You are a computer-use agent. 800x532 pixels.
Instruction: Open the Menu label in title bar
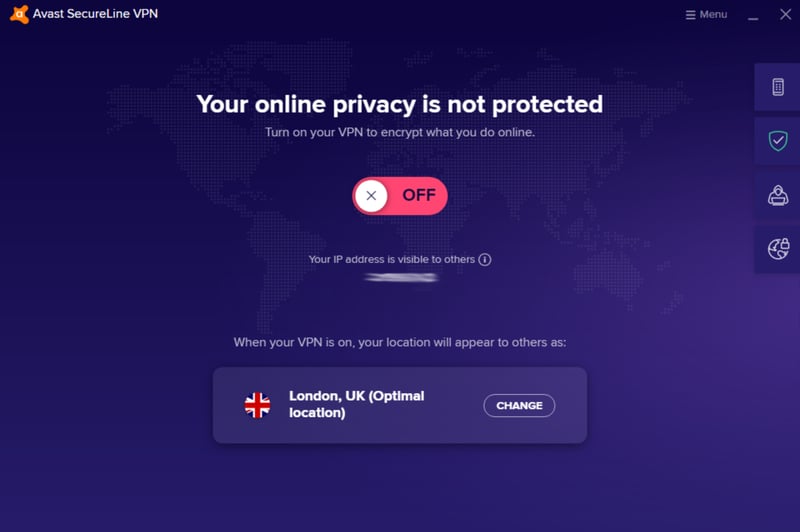[713, 14]
